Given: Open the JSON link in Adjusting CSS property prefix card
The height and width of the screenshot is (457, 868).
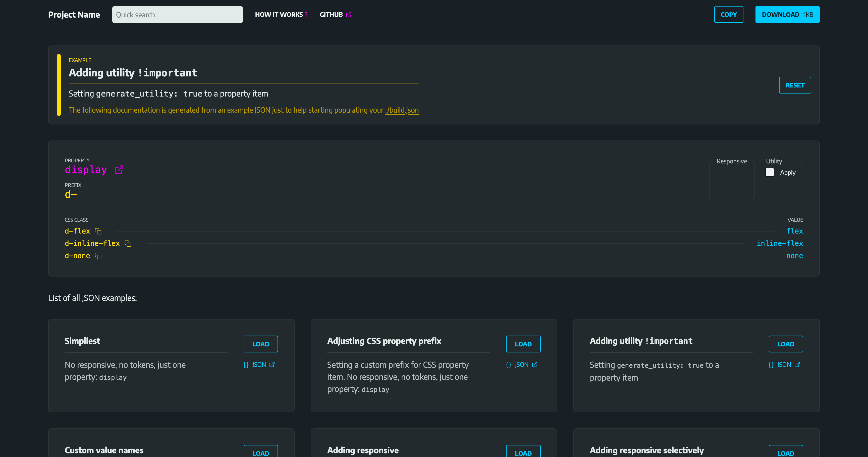Looking at the screenshot, I should pyautogui.click(x=522, y=364).
